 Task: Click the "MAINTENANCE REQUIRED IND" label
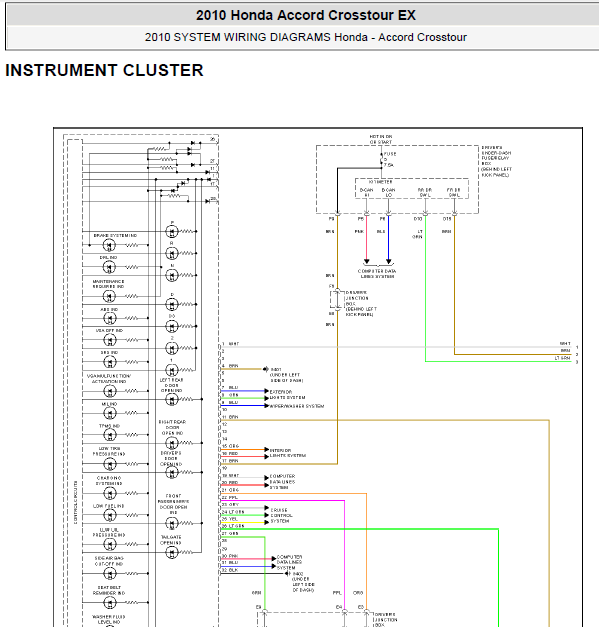[x=108, y=284]
